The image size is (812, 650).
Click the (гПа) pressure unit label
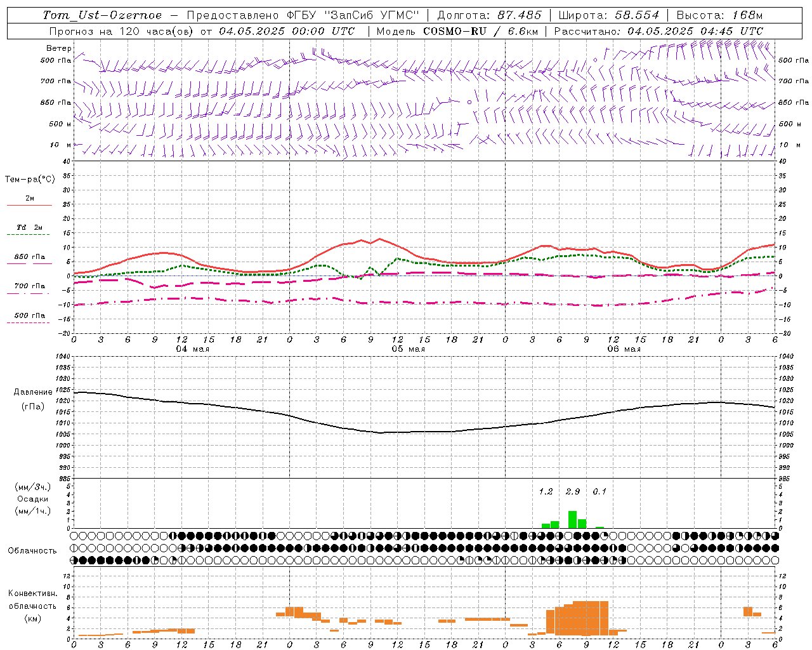click(x=33, y=407)
